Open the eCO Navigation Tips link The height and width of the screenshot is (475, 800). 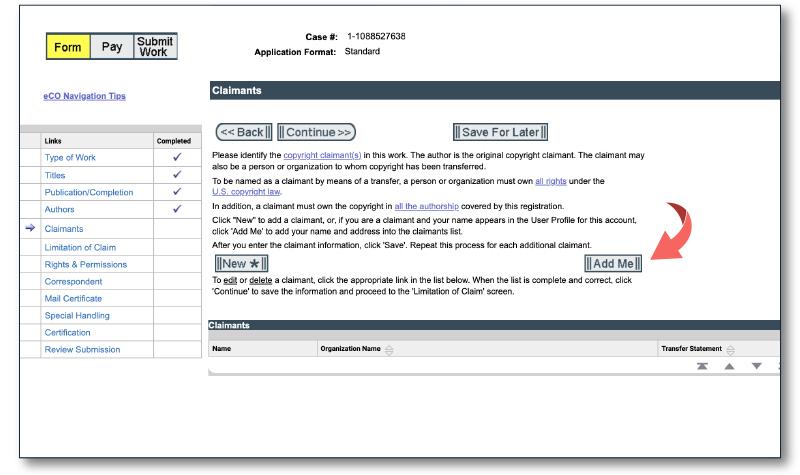(84, 96)
